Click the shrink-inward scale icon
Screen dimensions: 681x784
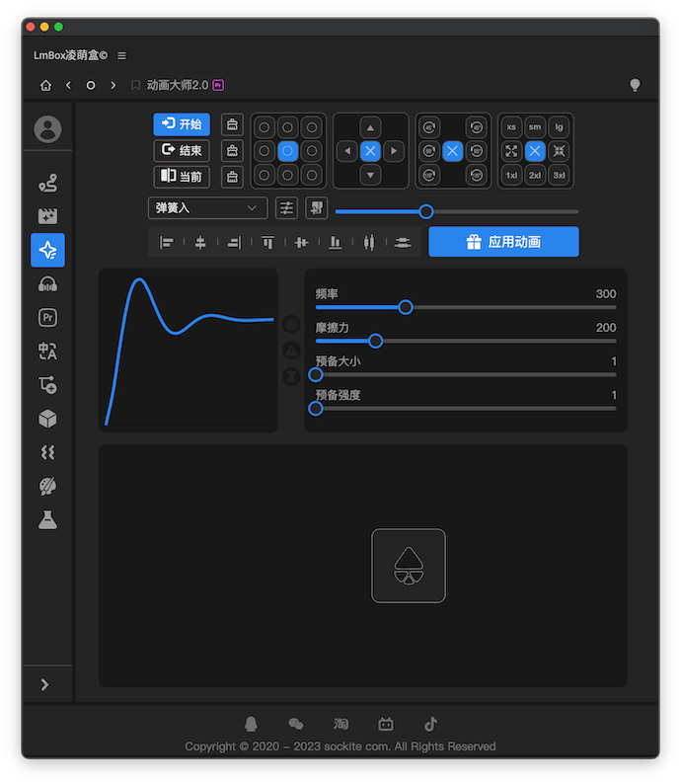[x=559, y=151]
